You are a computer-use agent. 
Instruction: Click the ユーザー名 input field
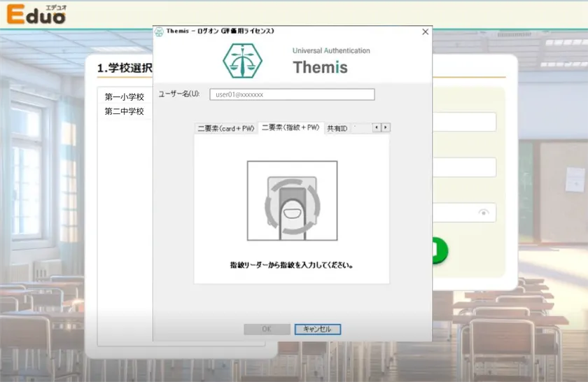[291, 94]
